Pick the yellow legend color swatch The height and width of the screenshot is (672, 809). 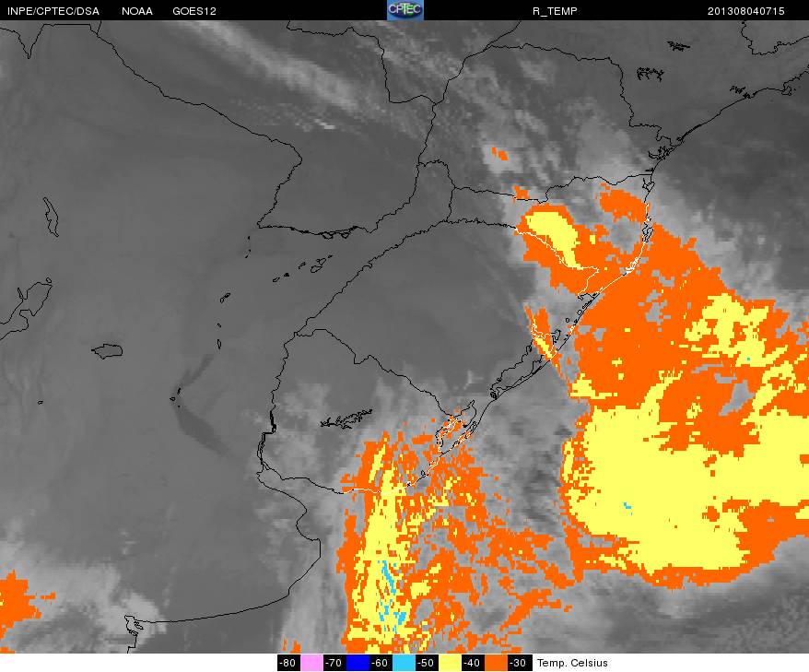450,663
